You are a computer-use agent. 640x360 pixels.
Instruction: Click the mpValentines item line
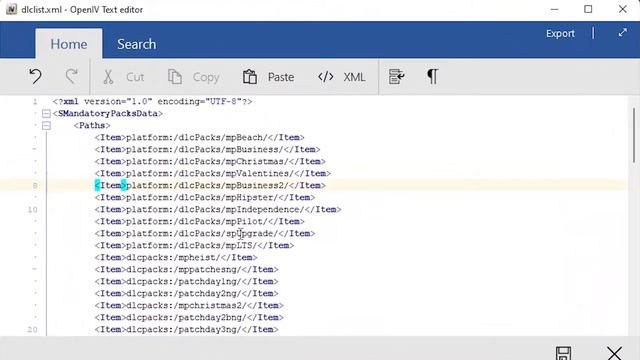point(213,173)
